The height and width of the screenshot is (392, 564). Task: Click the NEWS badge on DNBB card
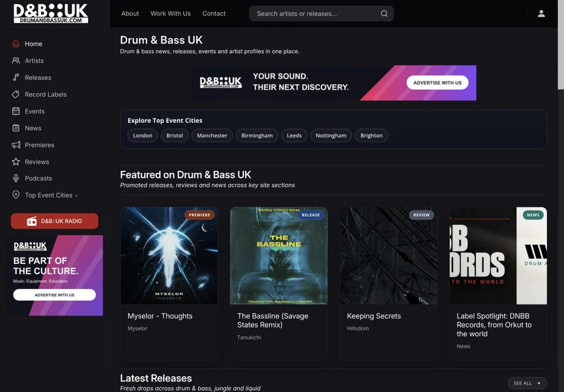533,215
